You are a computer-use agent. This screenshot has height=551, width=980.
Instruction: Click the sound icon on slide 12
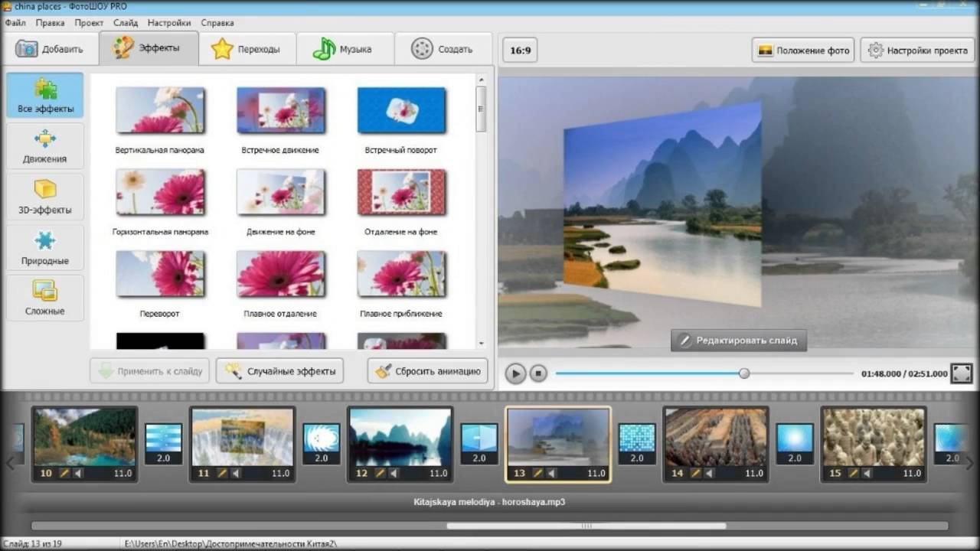point(393,474)
